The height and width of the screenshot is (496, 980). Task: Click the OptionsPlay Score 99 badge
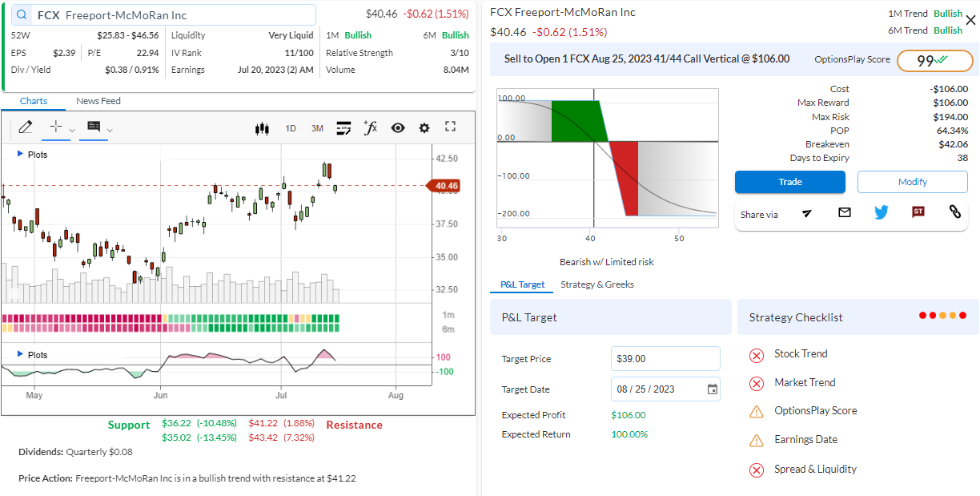(x=935, y=61)
